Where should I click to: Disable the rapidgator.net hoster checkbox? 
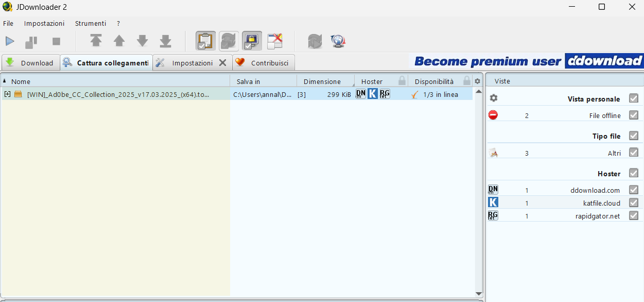tap(634, 216)
